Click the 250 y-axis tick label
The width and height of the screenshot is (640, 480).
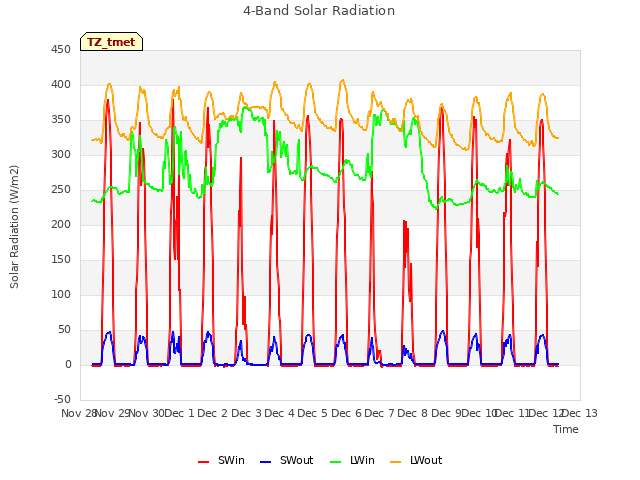[x=61, y=189]
